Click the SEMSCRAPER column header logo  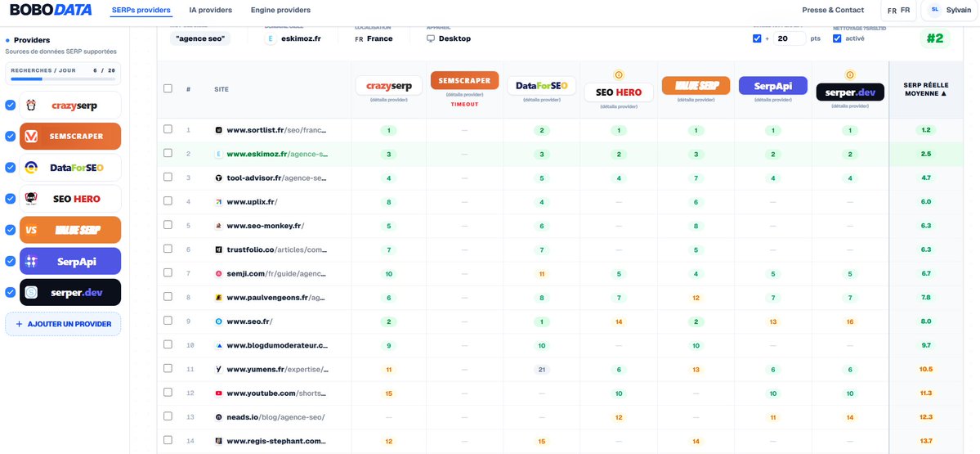(465, 81)
